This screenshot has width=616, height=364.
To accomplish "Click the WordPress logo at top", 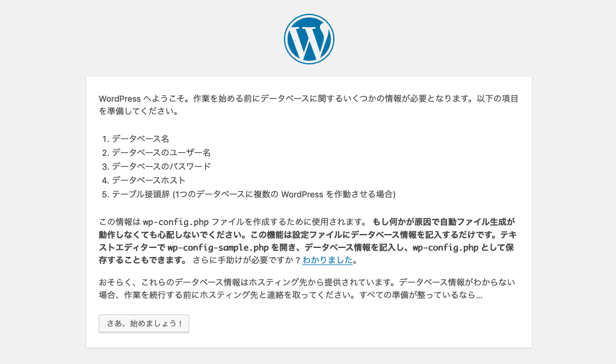I will (x=309, y=39).
